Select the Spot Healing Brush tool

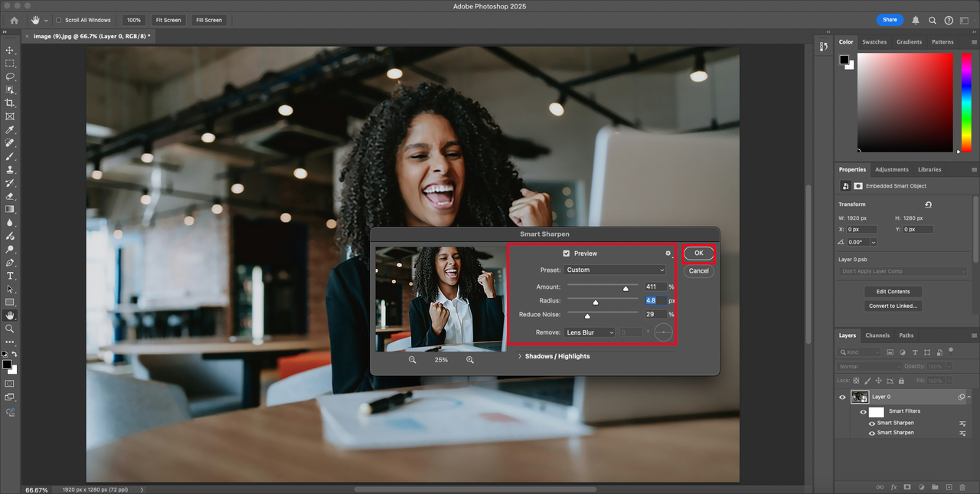[10, 143]
